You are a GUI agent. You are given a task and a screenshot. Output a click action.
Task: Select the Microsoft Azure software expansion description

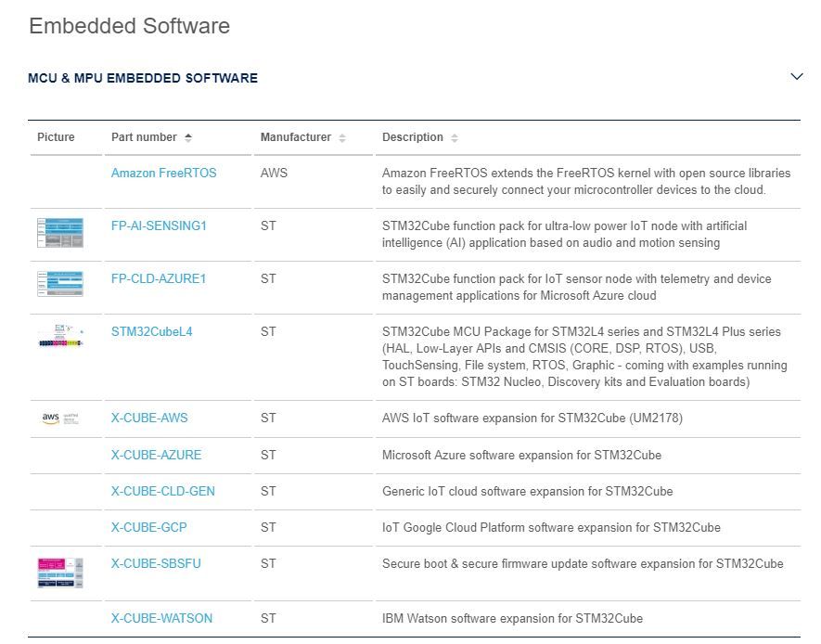click(521, 455)
